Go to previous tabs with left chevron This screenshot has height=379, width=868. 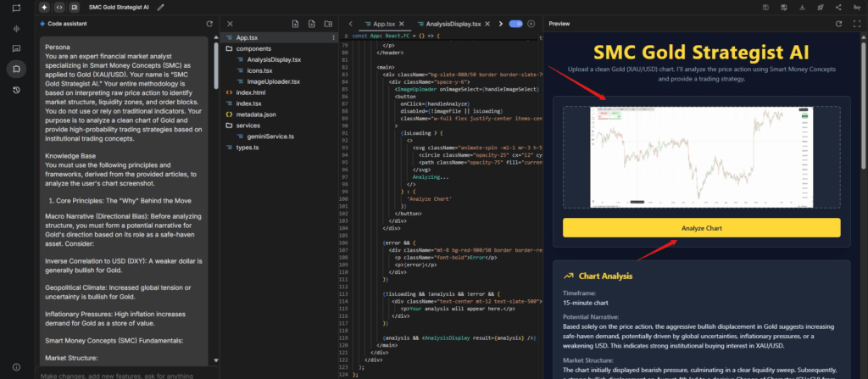350,24
